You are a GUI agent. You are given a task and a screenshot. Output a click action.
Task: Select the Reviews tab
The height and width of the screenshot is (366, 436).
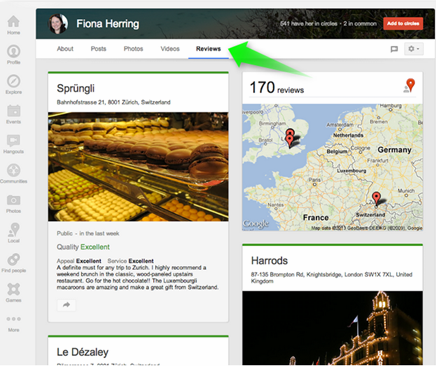tap(208, 49)
